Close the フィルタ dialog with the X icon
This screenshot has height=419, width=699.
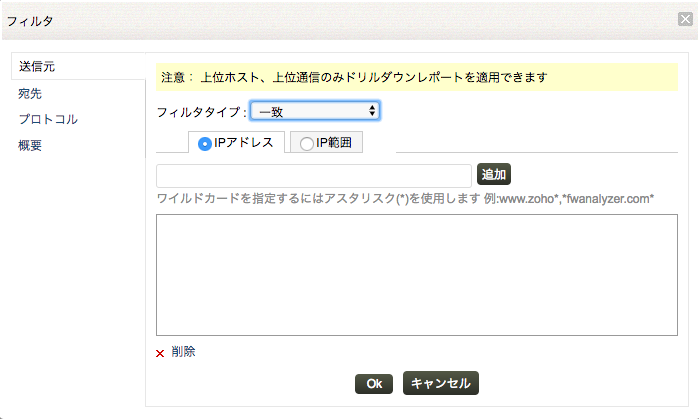(685, 20)
